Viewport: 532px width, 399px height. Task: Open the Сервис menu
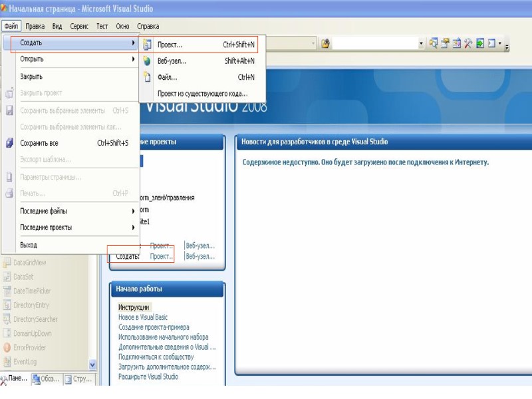pos(79,26)
